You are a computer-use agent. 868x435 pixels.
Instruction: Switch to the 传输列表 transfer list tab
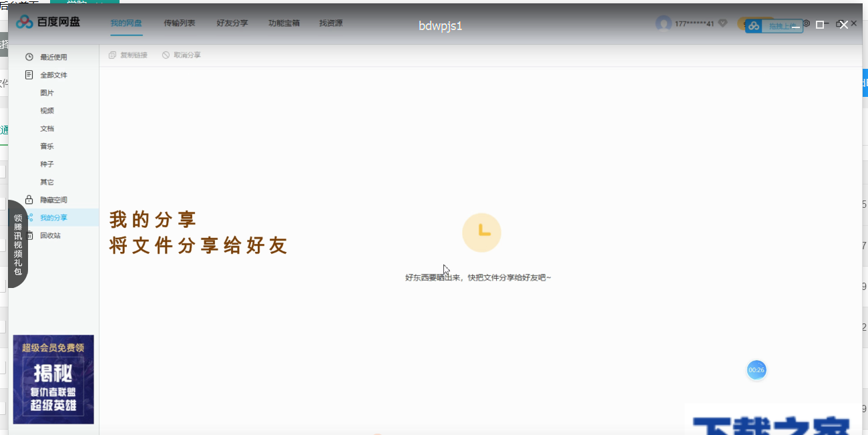(x=180, y=22)
